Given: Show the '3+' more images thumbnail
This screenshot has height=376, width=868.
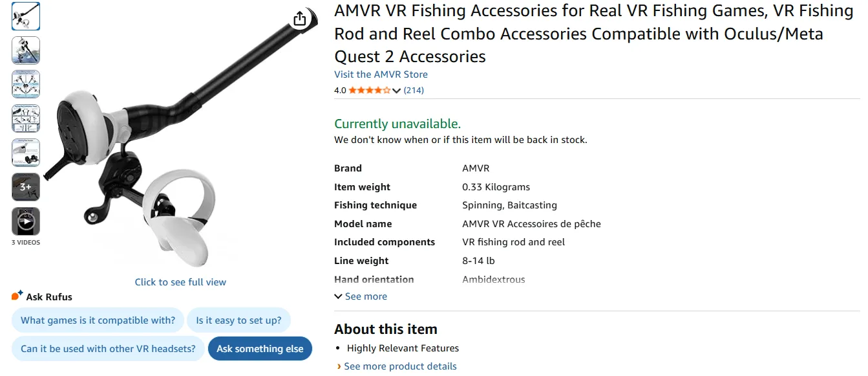Looking at the screenshot, I should point(26,187).
